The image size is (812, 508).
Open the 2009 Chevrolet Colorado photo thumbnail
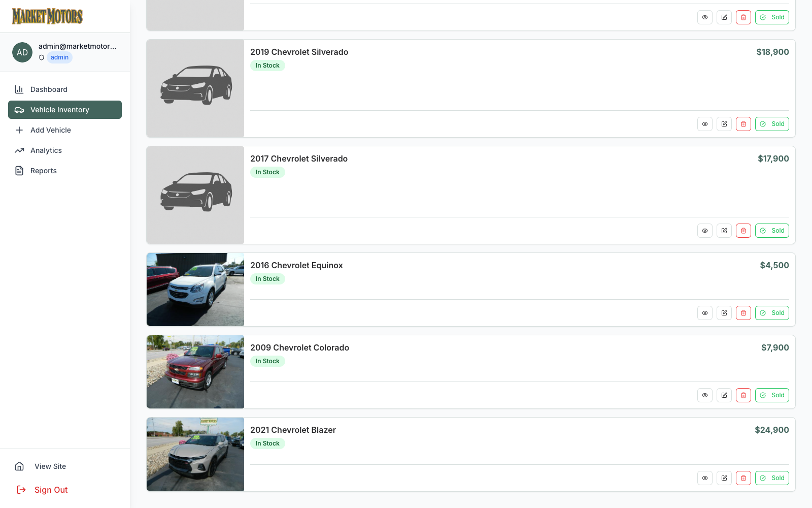195,372
